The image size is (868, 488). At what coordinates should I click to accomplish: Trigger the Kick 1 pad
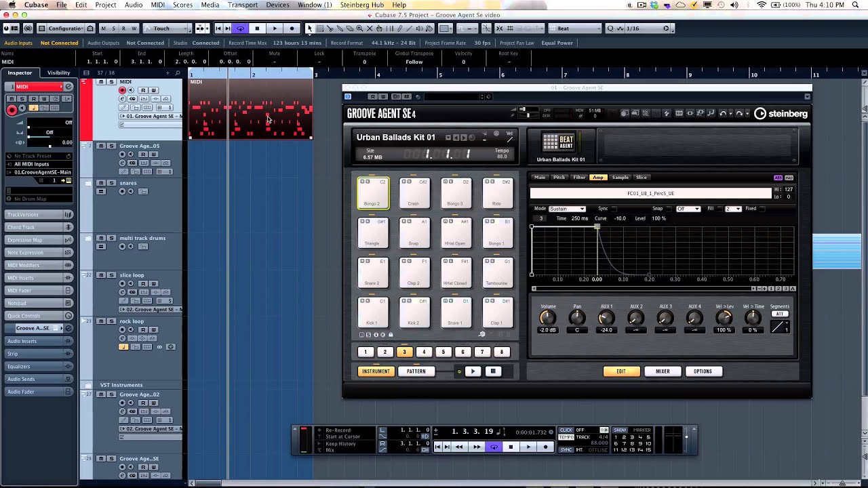(373, 312)
